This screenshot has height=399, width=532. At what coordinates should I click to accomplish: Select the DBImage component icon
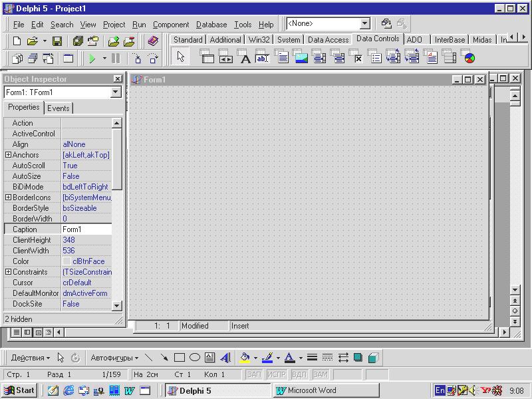point(301,57)
